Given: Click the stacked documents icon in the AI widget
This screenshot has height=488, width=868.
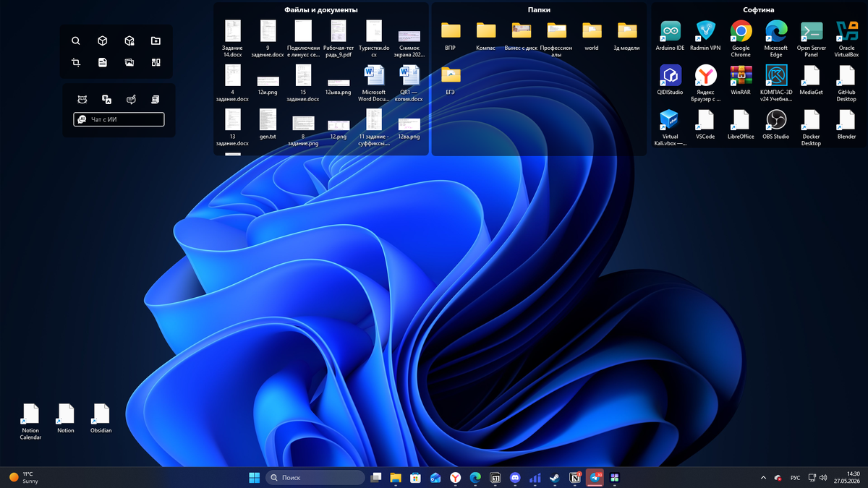Looking at the screenshot, I should 155,99.
